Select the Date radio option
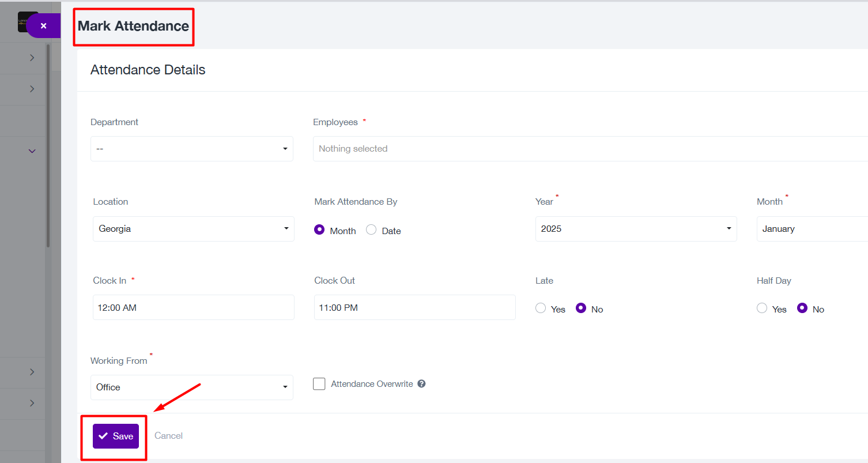This screenshot has height=463, width=868. point(371,229)
